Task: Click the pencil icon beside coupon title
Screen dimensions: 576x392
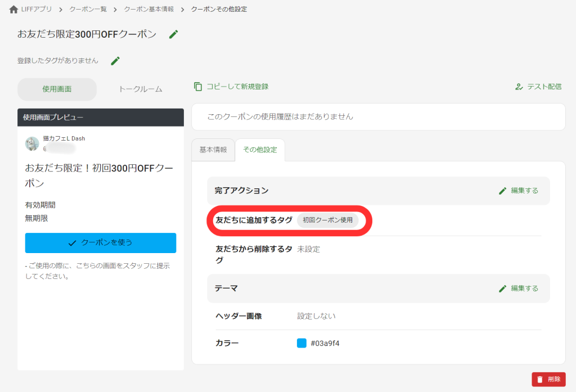Action: coord(173,34)
